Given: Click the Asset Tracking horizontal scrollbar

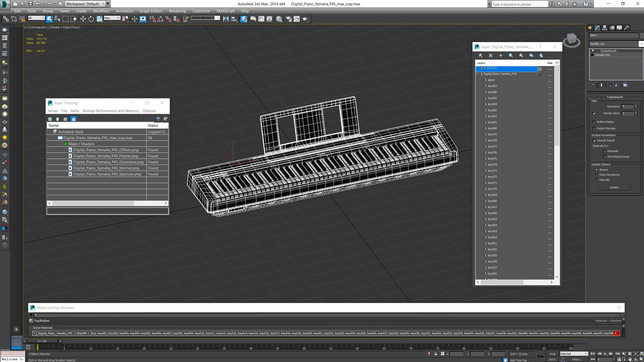Looking at the screenshot, I should point(93,203).
